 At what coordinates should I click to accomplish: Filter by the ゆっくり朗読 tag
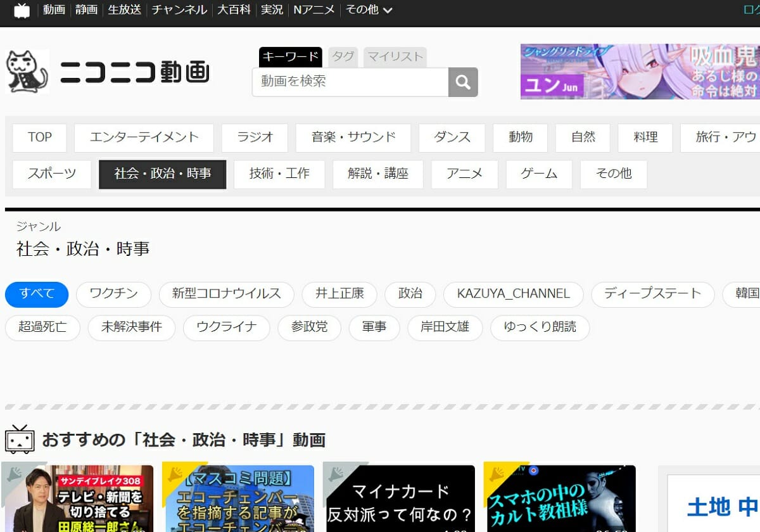tap(540, 328)
